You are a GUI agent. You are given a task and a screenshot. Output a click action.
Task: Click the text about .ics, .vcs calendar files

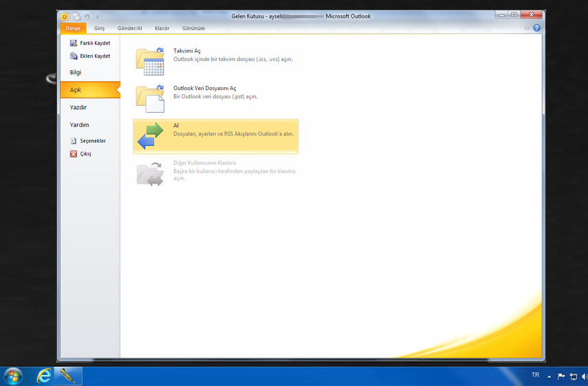(x=233, y=59)
